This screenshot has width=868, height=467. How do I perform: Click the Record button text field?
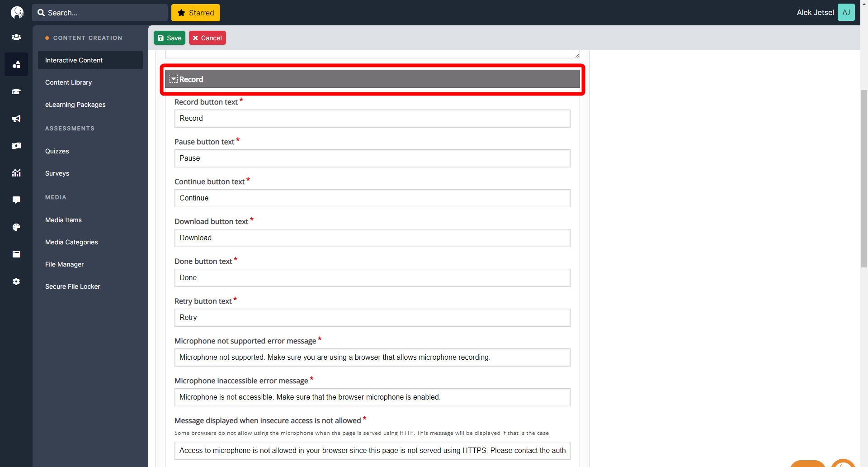pos(373,119)
